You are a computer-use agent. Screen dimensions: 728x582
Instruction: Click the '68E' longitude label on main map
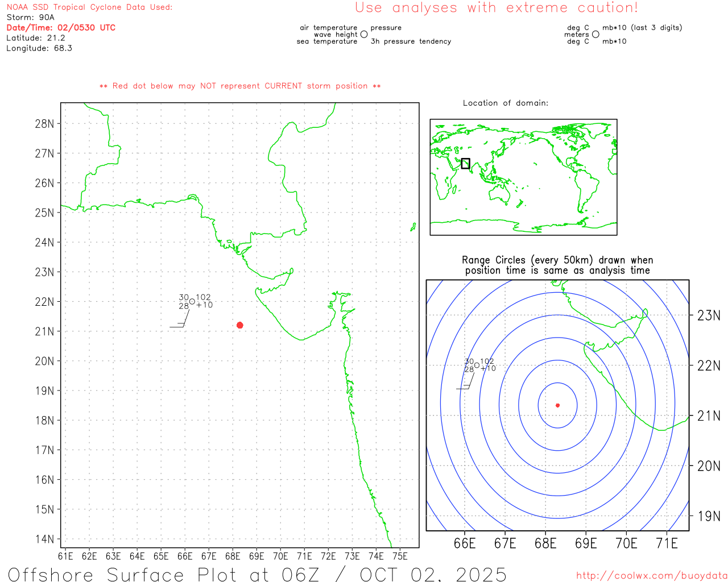(x=233, y=556)
